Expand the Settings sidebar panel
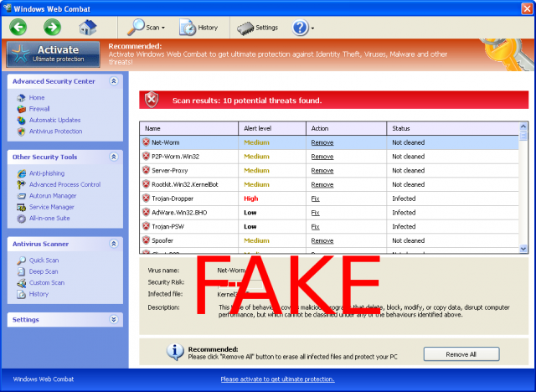Viewport: 536px width, 392px height. pos(114,319)
